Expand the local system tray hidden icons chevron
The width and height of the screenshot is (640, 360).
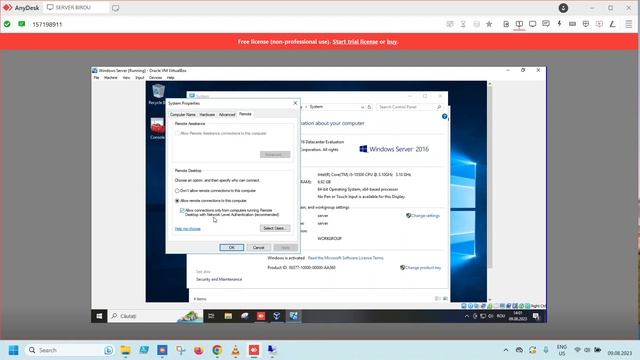click(506, 350)
